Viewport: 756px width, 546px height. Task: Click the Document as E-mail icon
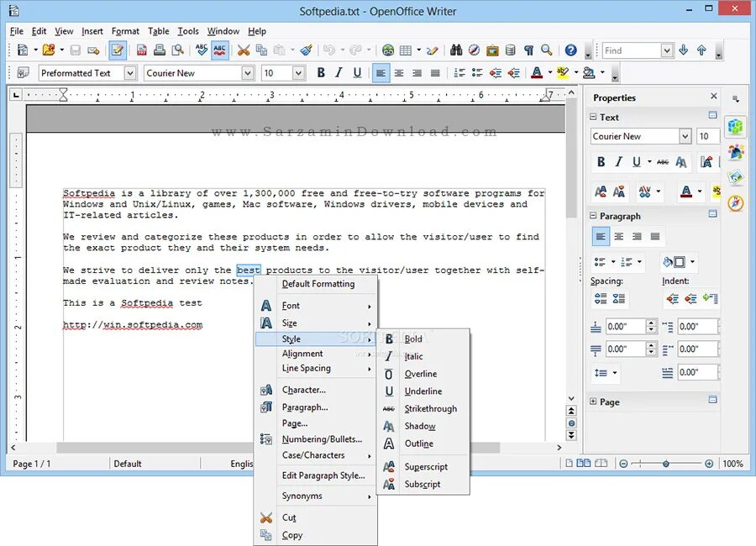(x=93, y=50)
